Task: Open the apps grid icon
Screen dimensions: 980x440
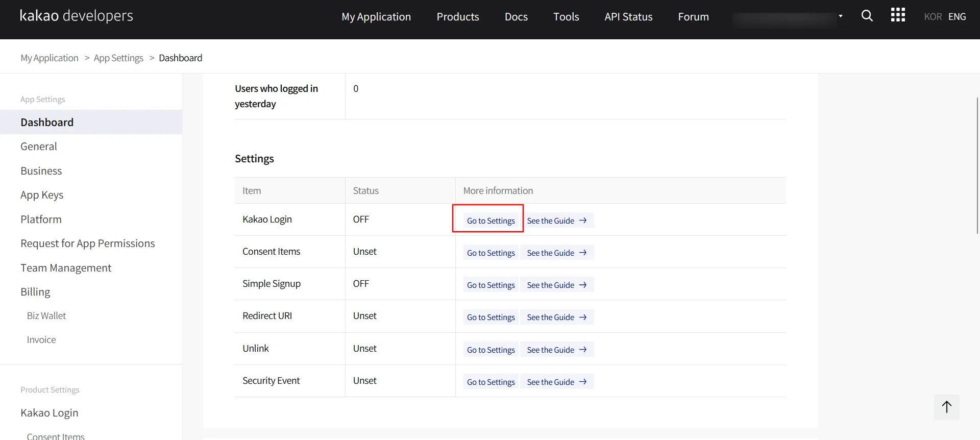Action: [898, 15]
